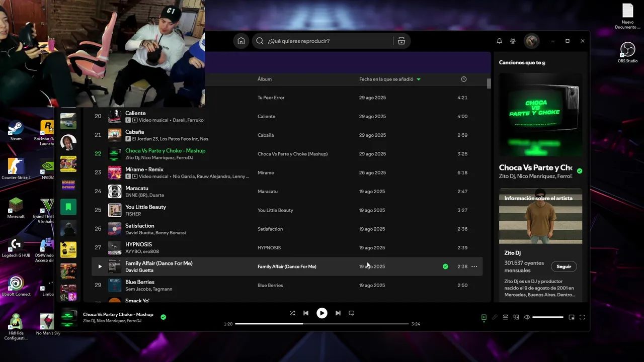Open Connect to a device
Screen dimensions: 644x362
click(x=516, y=317)
